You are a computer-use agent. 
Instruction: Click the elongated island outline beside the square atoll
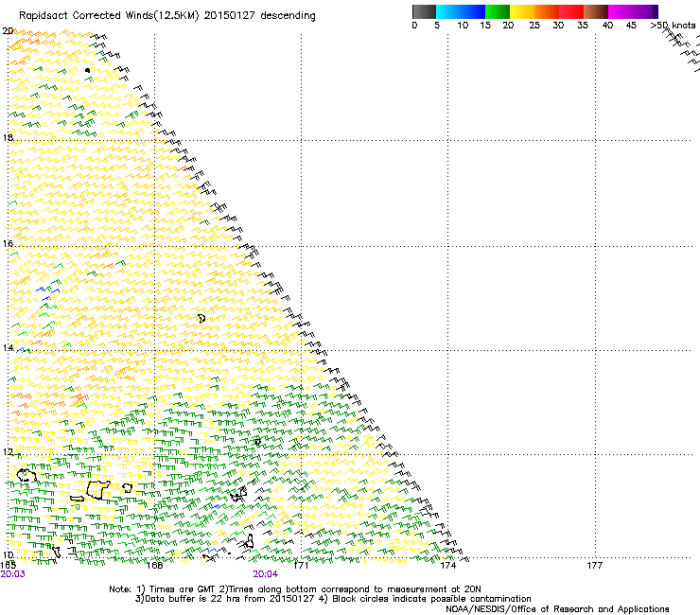[78, 499]
